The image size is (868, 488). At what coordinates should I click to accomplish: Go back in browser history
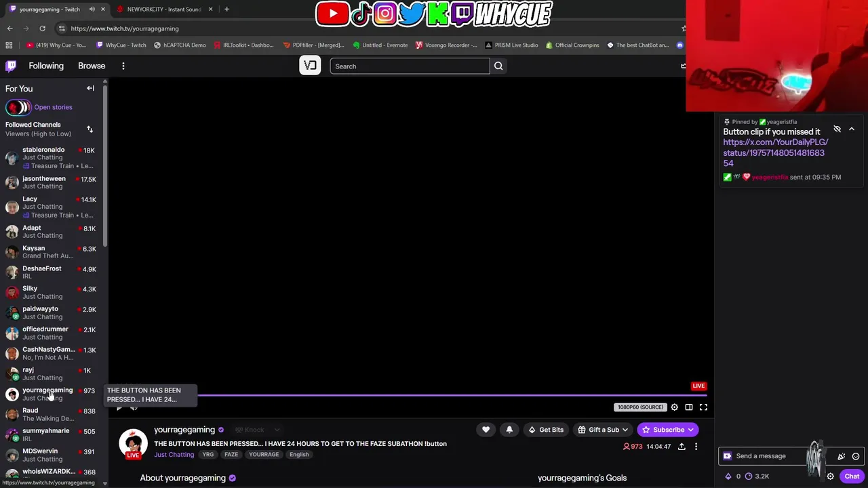(x=9, y=28)
